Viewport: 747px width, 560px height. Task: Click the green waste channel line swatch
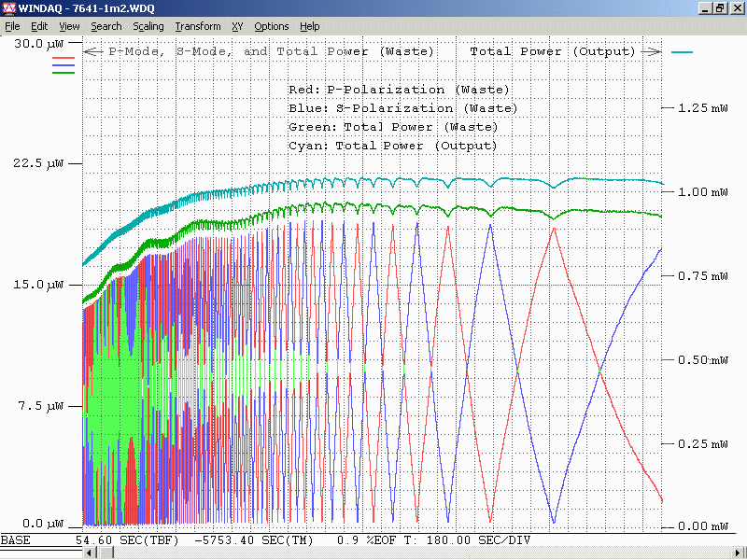pyautogui.click(x=63, y=71)
